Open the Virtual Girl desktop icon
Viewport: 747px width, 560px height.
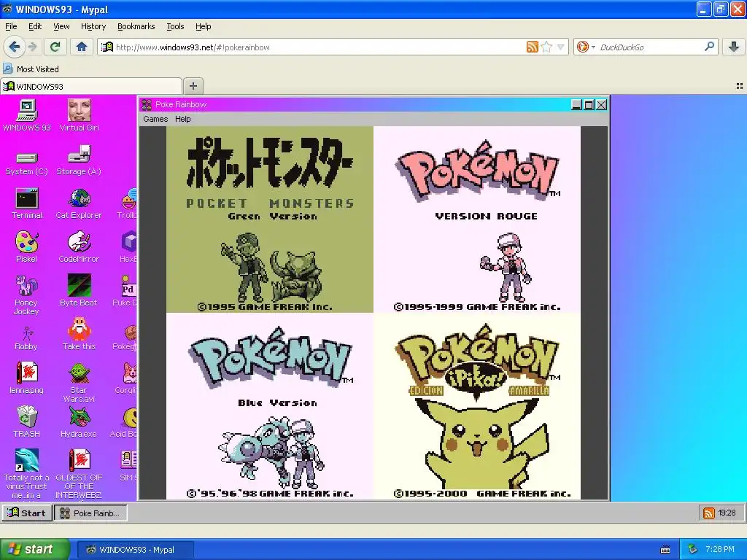click(x=79, y=115)
